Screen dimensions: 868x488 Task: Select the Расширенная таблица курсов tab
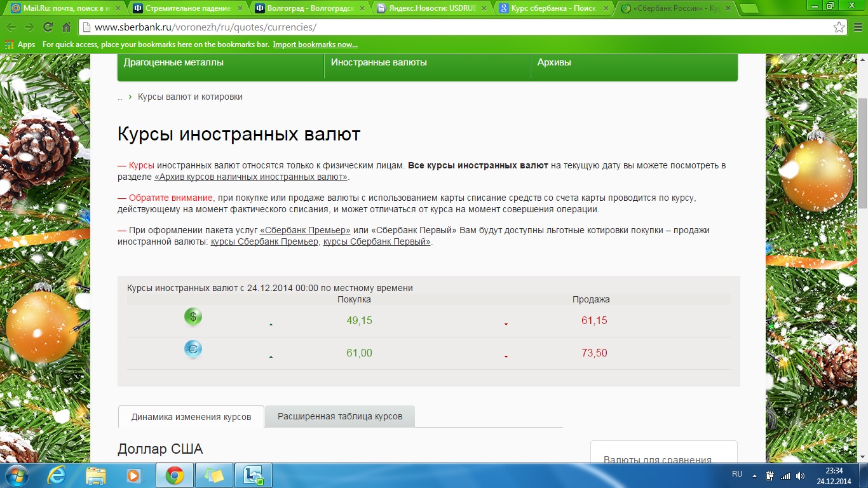(x=340, y=416)
